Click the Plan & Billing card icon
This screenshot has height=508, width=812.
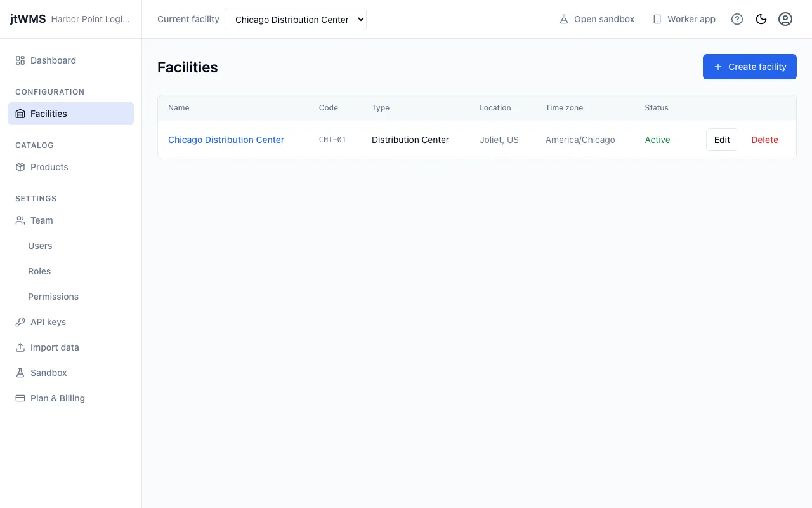pos(20,398)
